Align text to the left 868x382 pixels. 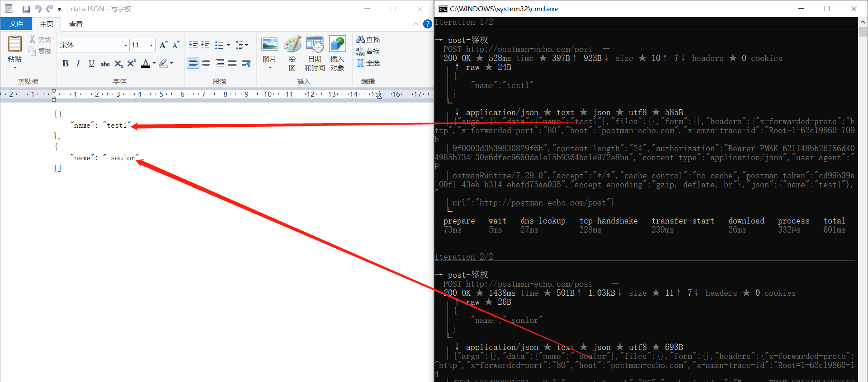193,63
